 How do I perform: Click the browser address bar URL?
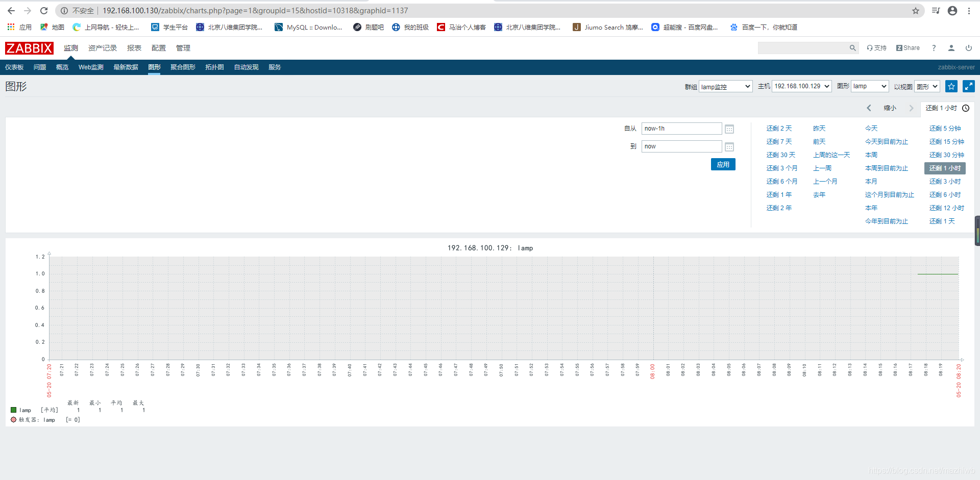pyautogui.click(x=255, y=11)
